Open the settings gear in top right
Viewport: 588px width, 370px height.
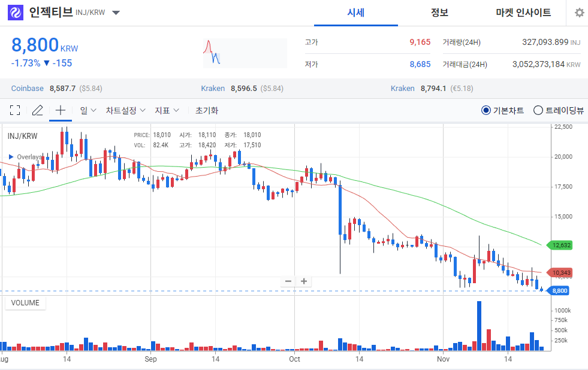579,13
